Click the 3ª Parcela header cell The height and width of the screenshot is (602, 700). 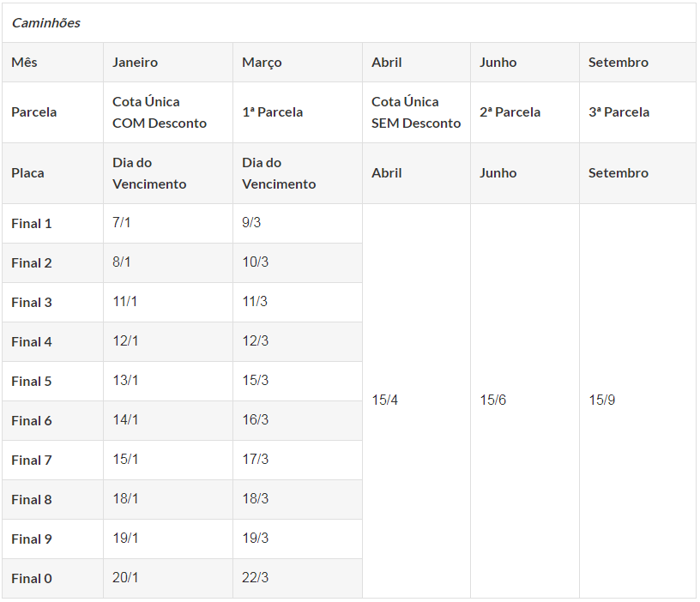pyautogui.click(x=637, y=112)
